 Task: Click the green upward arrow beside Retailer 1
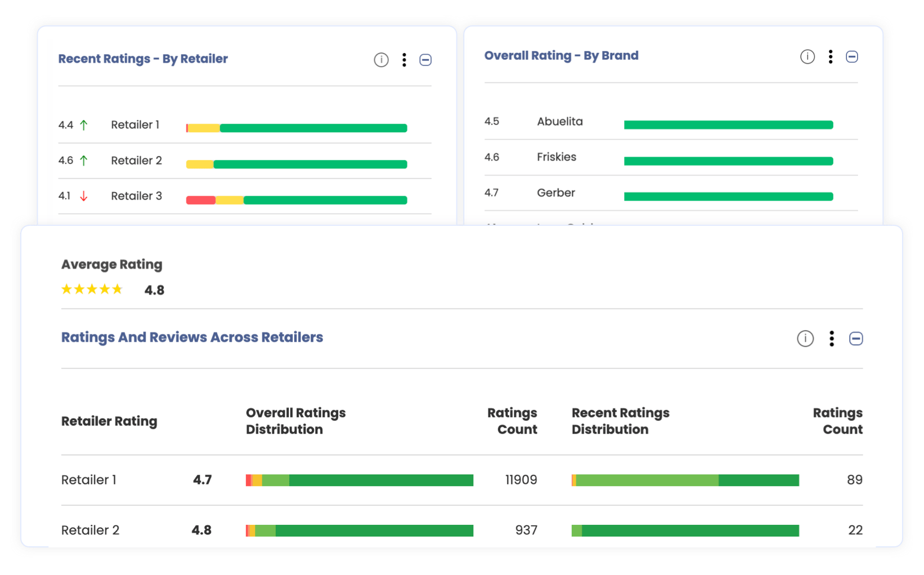tap(84, 125)
